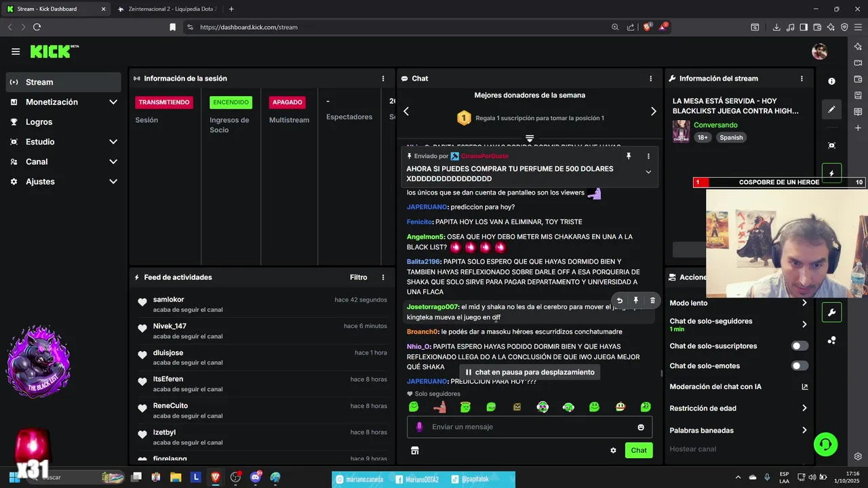Image resolution: width=868 pixels, height=488 pixels.
Task: Switch to Liquipedia Dota 2 browser tab
Action: click(x=166, y=9)
